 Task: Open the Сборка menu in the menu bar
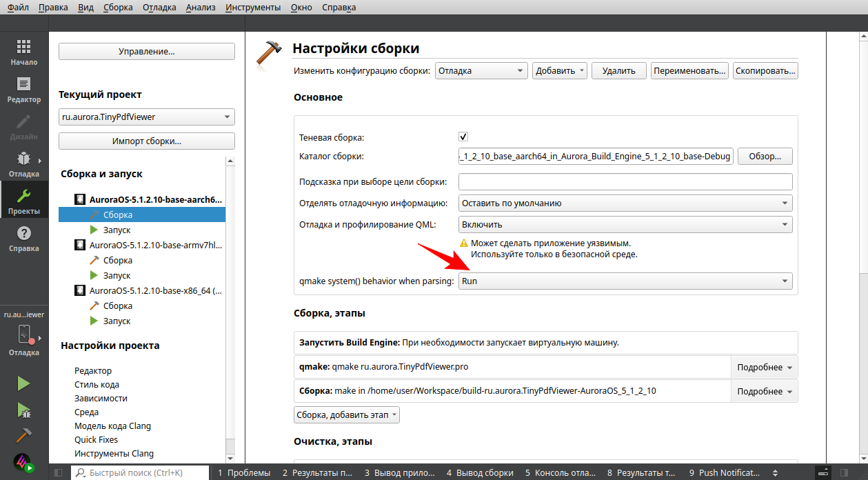click(x=117, y=7)
